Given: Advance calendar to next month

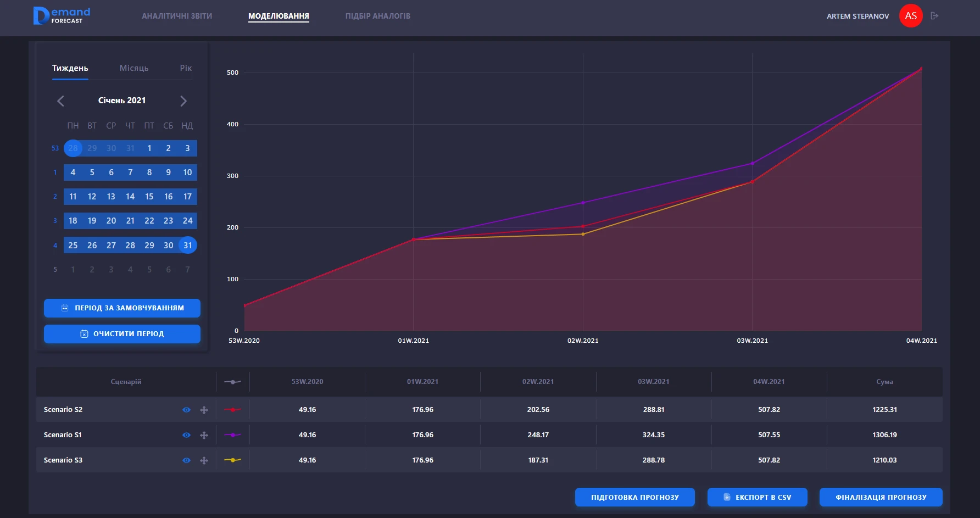Looking at the screenshot, I should pyautogui.click(x=183, y=101).
